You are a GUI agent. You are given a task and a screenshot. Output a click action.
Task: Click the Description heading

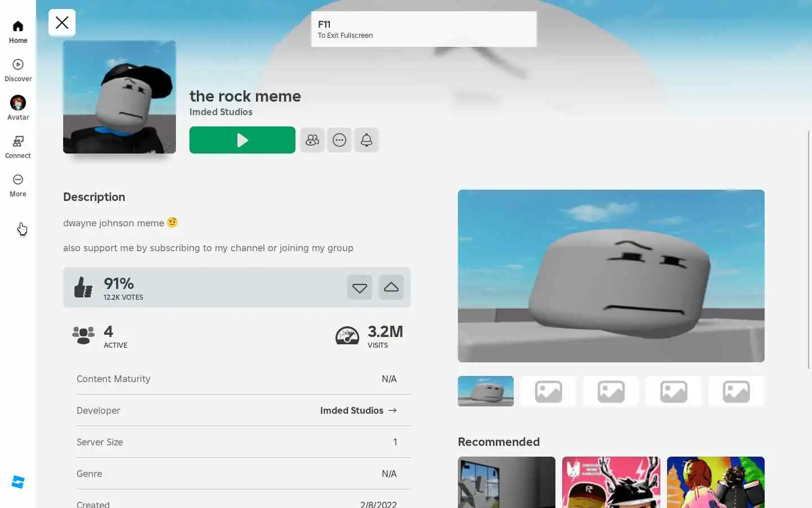tap(94, 197)
